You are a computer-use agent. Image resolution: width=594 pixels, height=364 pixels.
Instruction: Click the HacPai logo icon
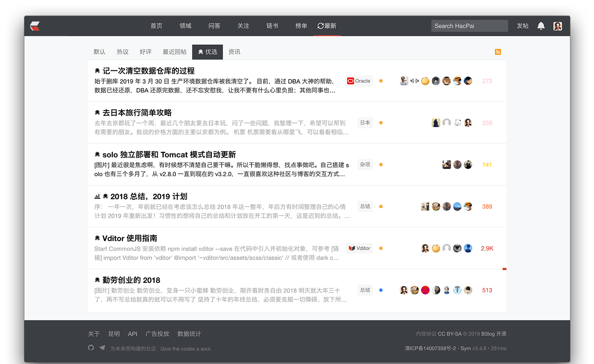click(x=35, y=26)
